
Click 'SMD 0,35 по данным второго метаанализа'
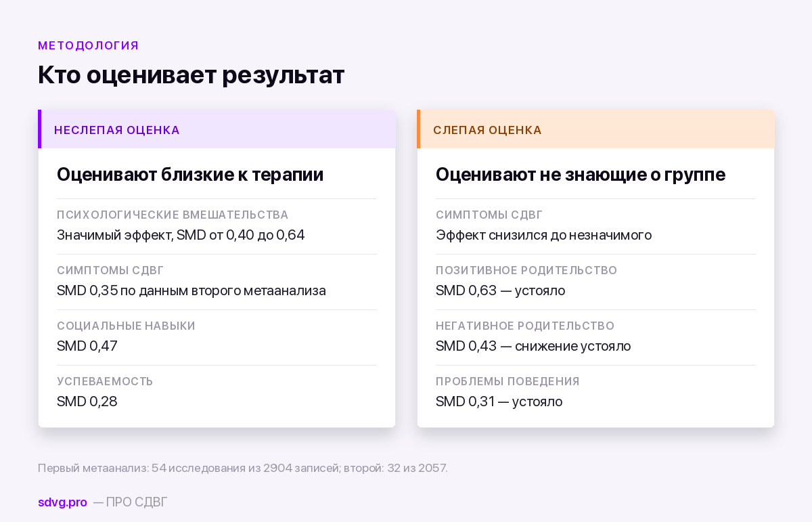(x=191, y=290)
